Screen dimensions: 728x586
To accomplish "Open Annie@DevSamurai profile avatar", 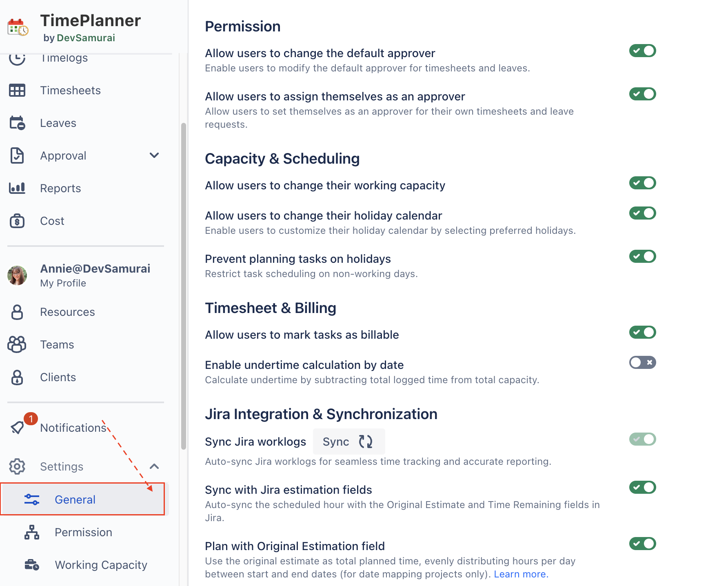I will click(17, 275).
